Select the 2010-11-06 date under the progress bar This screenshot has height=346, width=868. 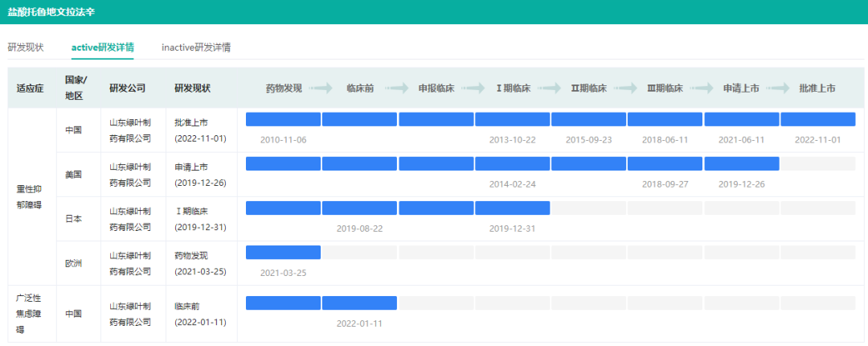283,140
